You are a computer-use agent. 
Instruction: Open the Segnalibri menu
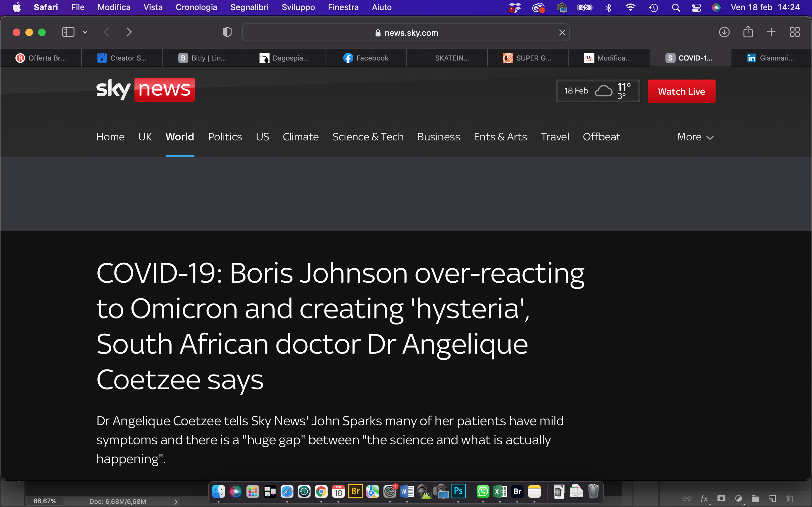[x=249, y=7]
